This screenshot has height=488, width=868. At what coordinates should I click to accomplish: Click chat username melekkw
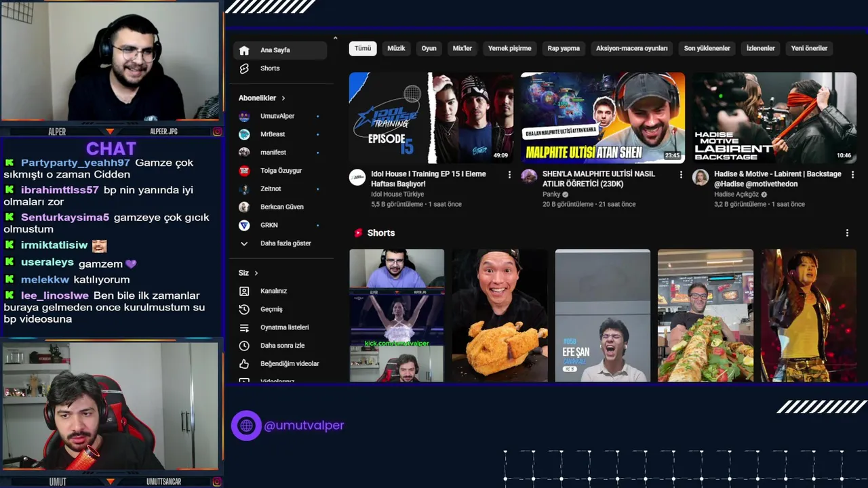pos(45,279)
